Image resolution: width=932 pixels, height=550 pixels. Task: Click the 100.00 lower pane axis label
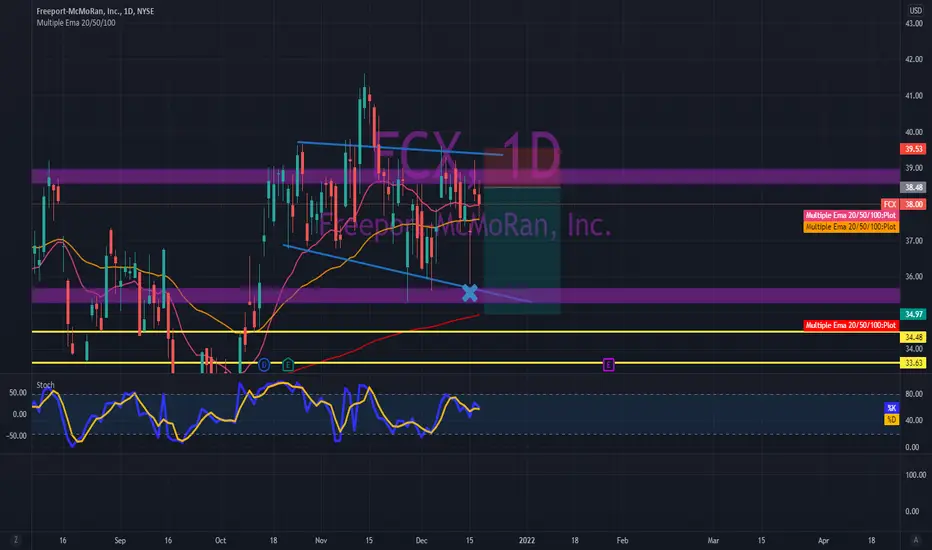915,475
